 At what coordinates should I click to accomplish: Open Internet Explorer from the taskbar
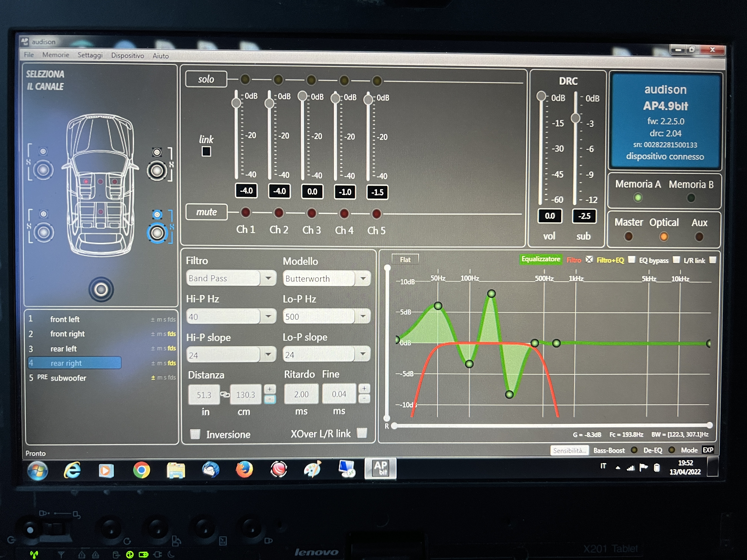coord(72,470)
